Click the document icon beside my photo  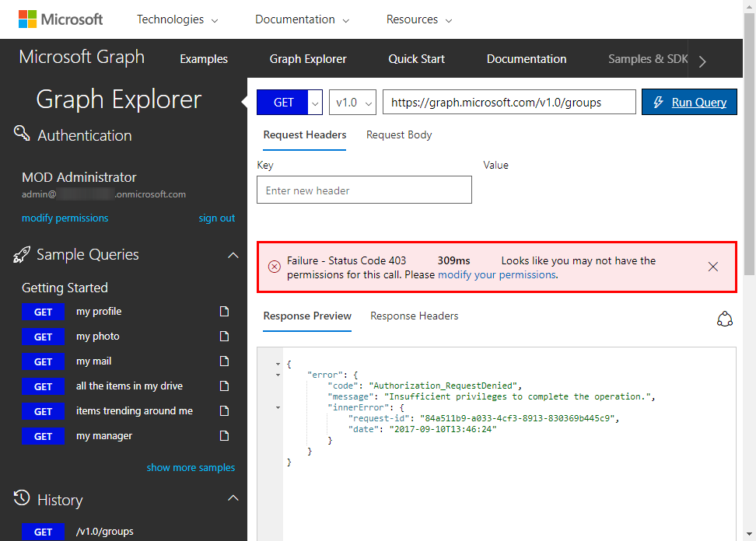224,337
